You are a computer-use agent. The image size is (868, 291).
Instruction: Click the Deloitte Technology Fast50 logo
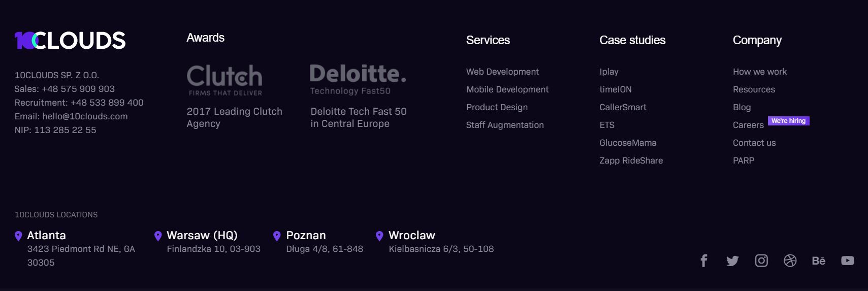coord(358,80)
